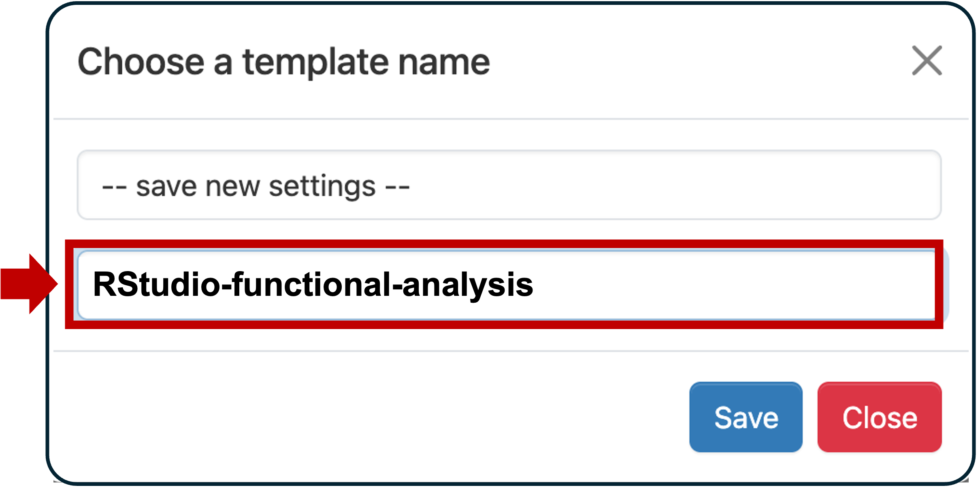Image resolution: width=980 pixels, height=494 pixels.
Task: Click blank space between the dropdown and name field
Action: [506, 230]
